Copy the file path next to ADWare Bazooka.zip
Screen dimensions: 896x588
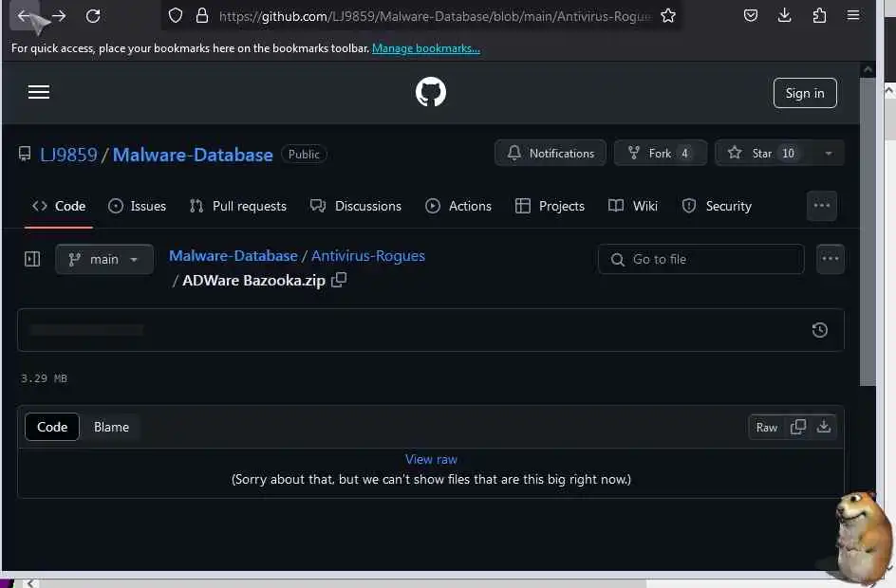pyautogui.click(x=339, y=280)
